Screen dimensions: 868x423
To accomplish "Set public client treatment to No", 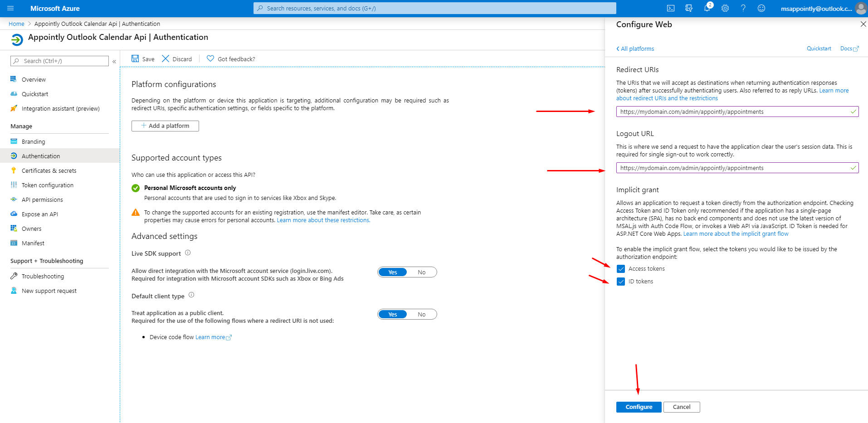I will 422,314.
